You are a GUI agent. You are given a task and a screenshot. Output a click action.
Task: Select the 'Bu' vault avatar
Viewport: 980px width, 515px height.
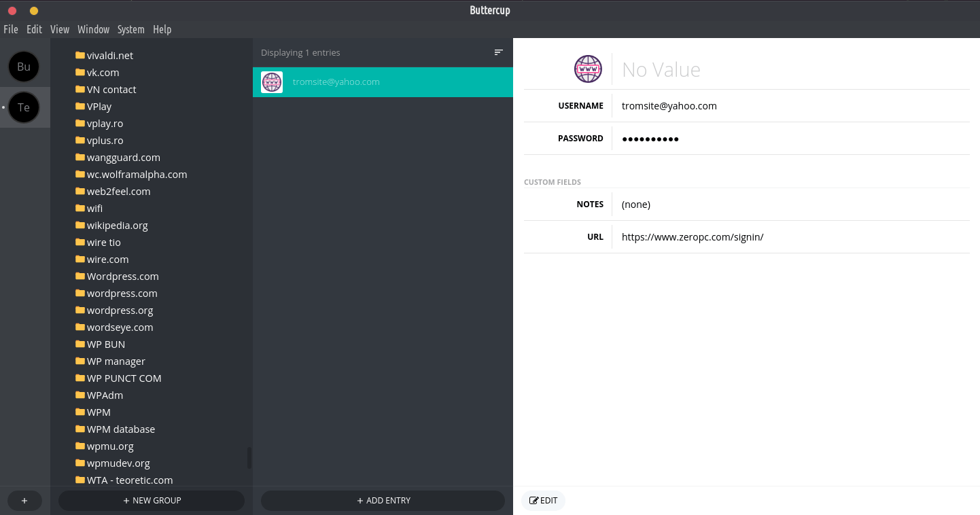click(24, 67)
